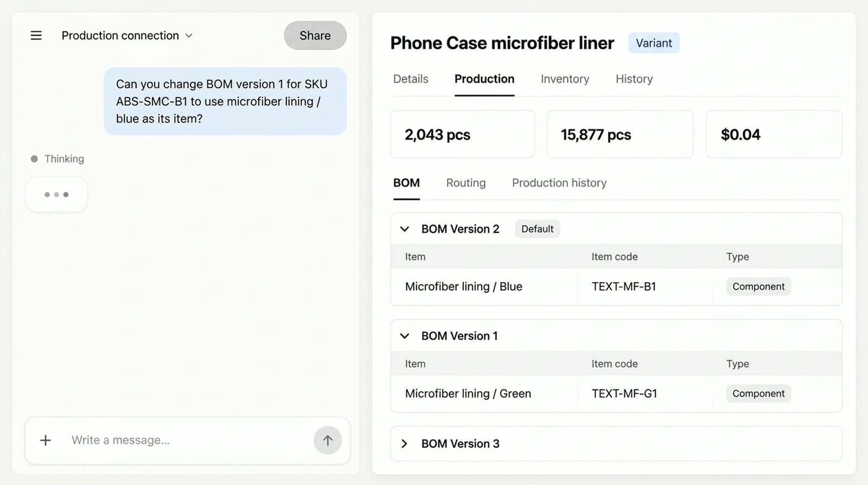Viewport: 868px width, 485px height.
Task: Click the user chat message bubble
Action: [225, 101]
